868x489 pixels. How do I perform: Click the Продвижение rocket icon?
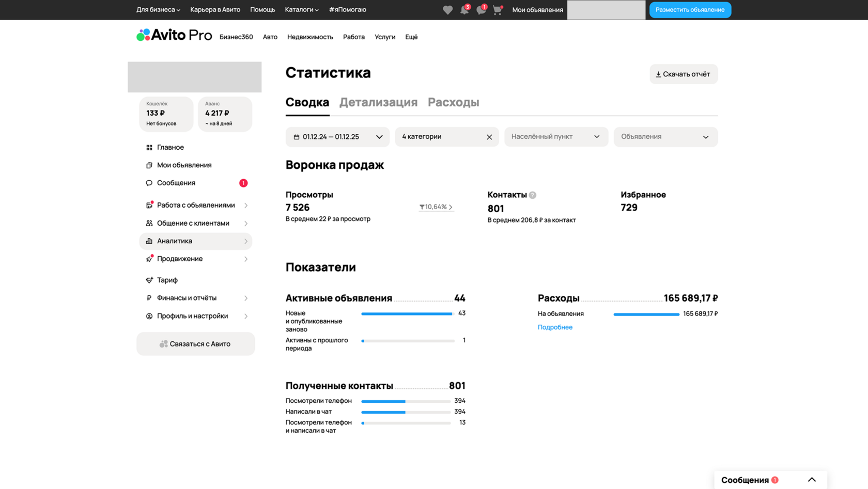point(149,259)
